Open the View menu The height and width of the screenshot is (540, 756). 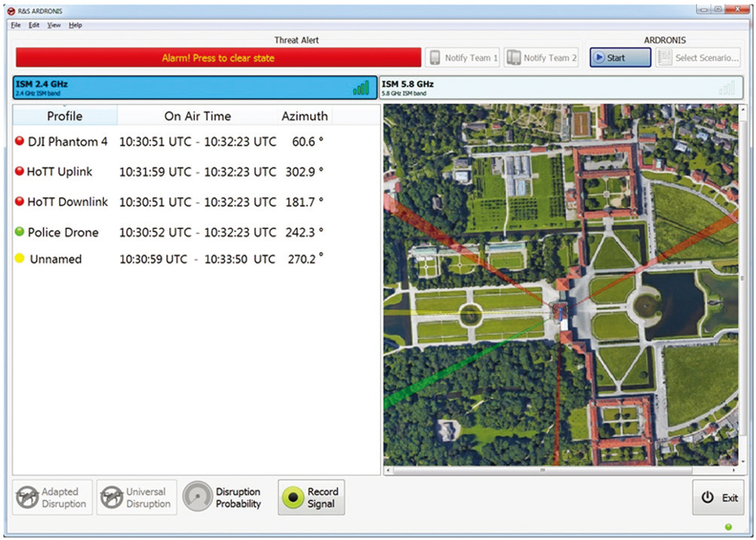tap(54, 25)
